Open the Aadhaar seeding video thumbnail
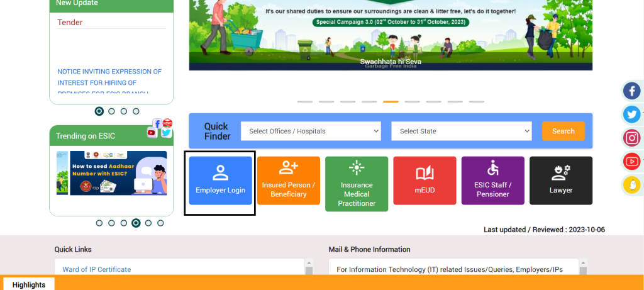Image resolution: width=644 pixels, height=290 pixels. tap(118, 173)
